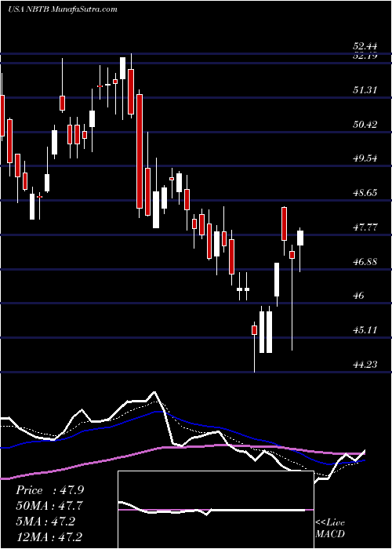Click the 51.31 price level label
Screen dimensions: 392x549
pos(365,90)
